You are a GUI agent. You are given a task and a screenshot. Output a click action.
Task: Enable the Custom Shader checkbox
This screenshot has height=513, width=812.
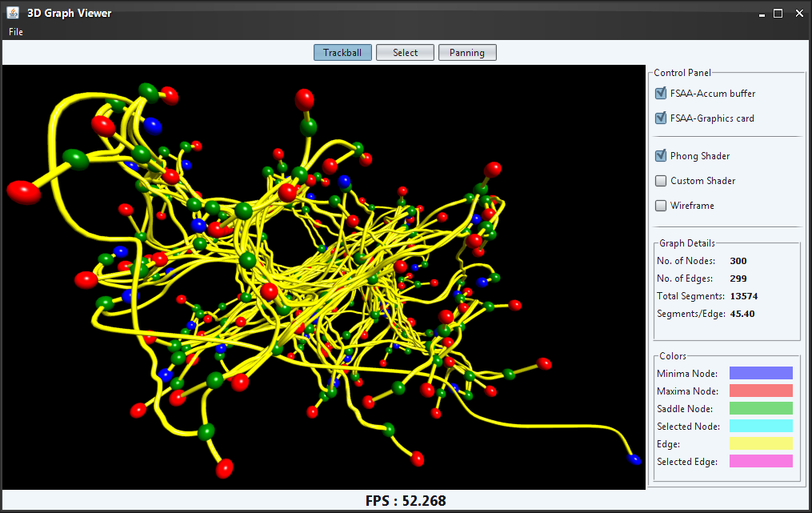tap(661, 181)
